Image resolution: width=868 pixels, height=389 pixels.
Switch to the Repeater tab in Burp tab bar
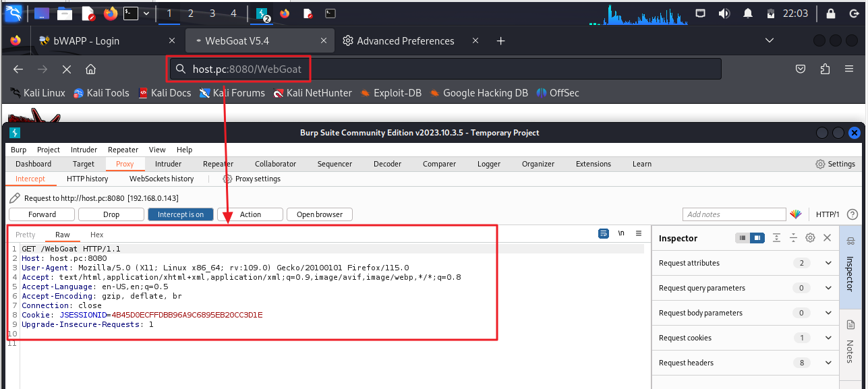(218, 164)
